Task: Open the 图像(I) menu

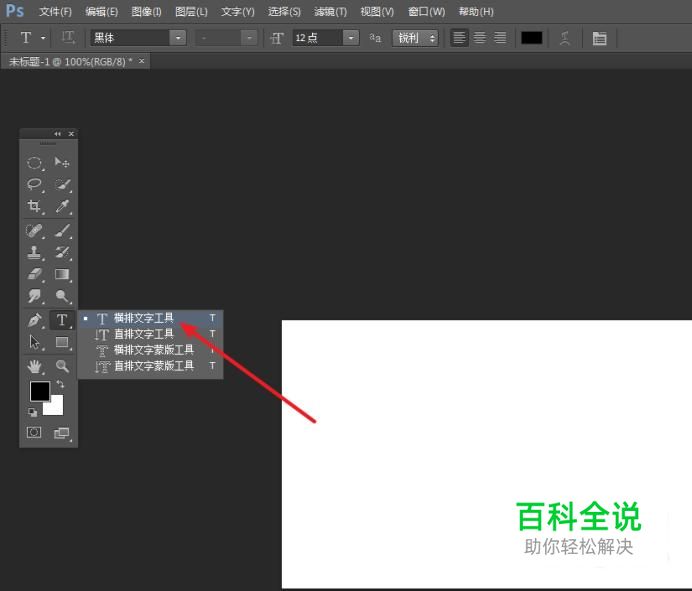Action: (146, 11)
